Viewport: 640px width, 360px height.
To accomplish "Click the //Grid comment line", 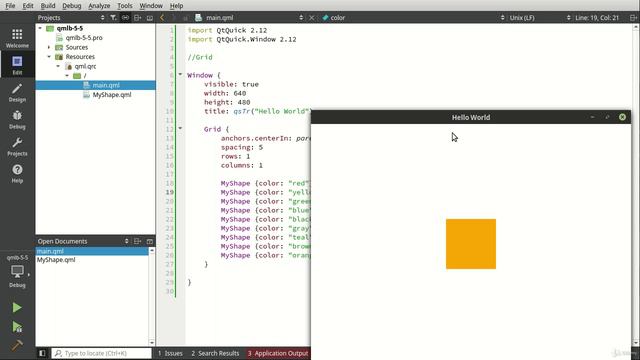I will [200, 57].
